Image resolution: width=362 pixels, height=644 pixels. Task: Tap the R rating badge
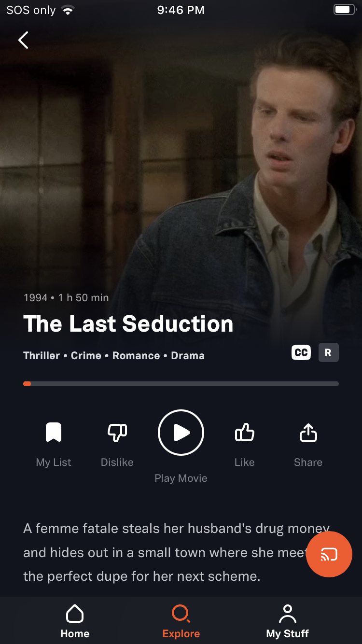pos(328,352)
